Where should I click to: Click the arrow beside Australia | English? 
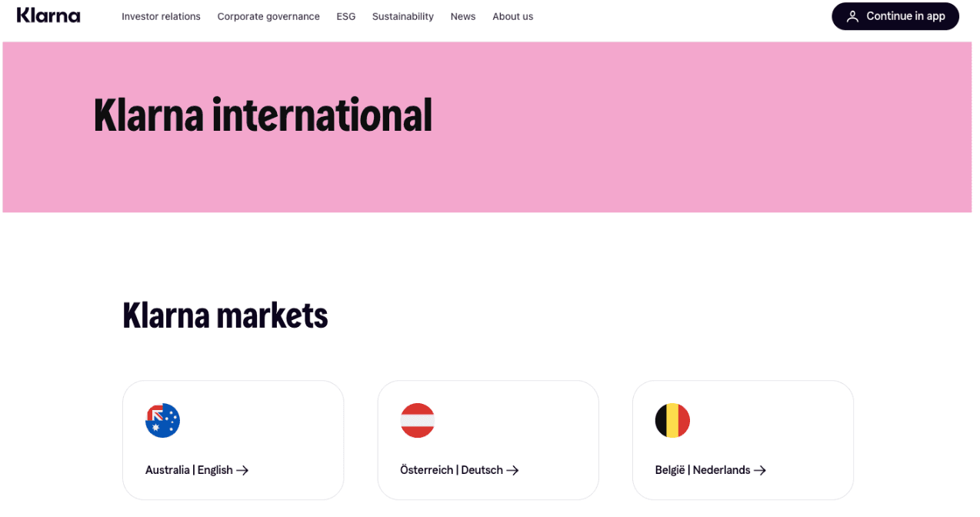242,470
